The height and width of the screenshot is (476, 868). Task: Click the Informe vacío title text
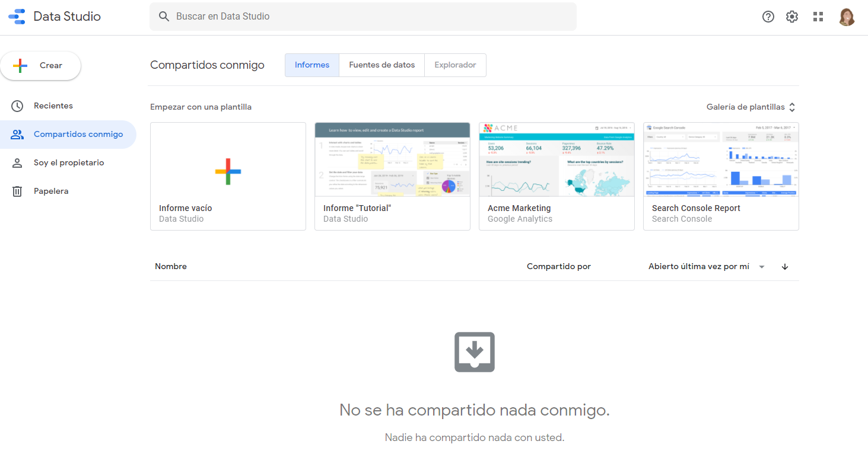point(186,209)
